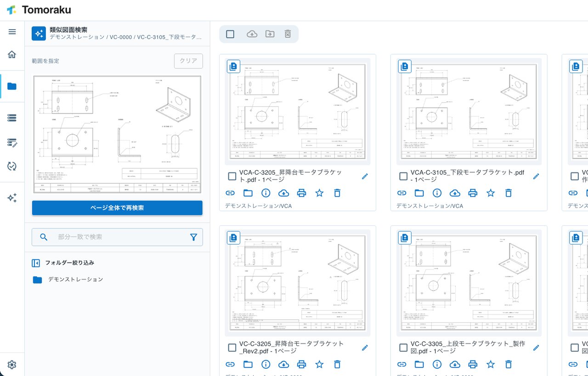Click the 部分一致で検索 search field
588x376 pixels.
point(117,237)
